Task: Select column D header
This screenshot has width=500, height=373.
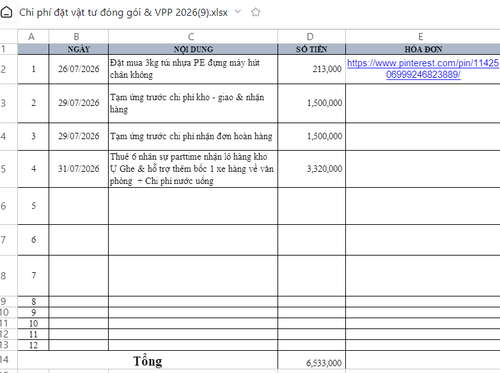Action: (311, 36)
